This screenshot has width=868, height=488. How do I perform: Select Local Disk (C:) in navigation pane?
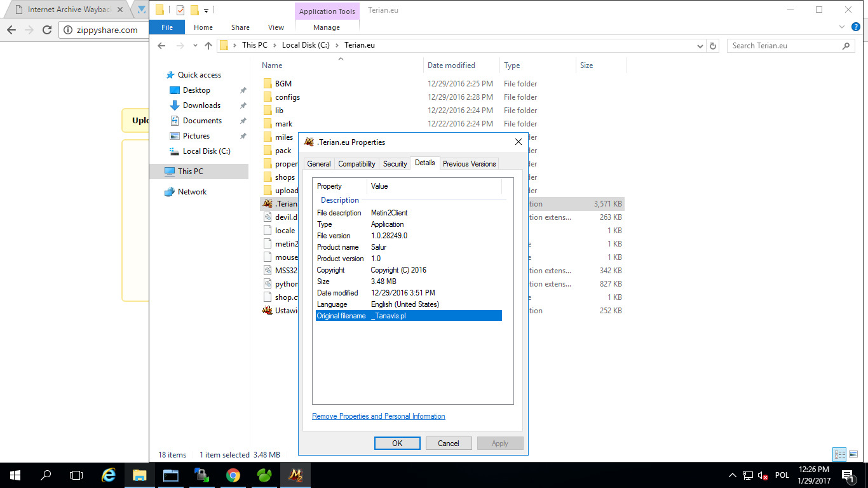tap(207, 151)
